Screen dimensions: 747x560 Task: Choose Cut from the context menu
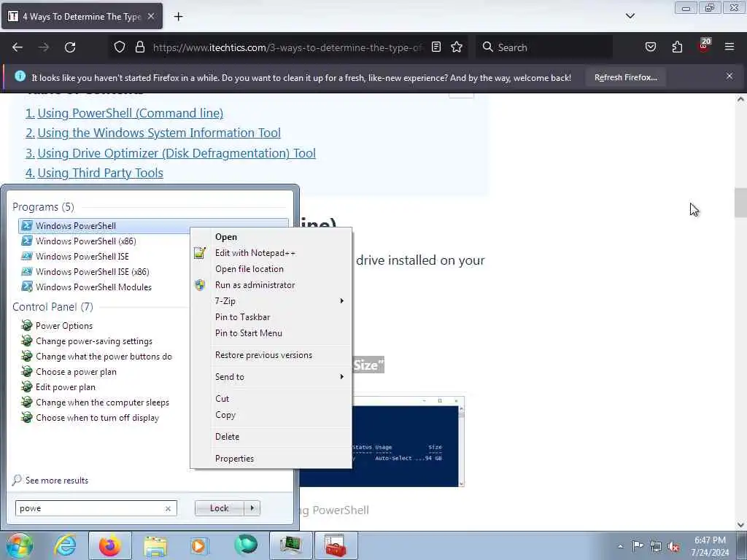[271, 399]
